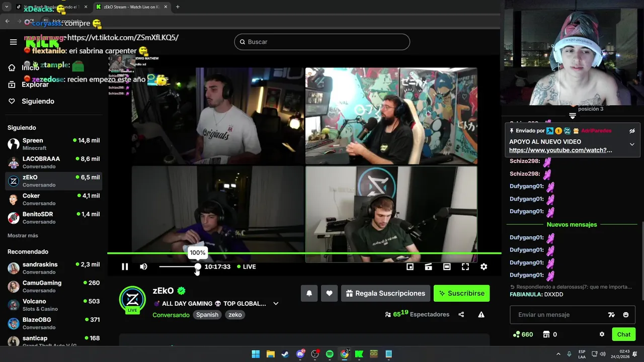Open the pinned YouTube link

coord(560,150)
